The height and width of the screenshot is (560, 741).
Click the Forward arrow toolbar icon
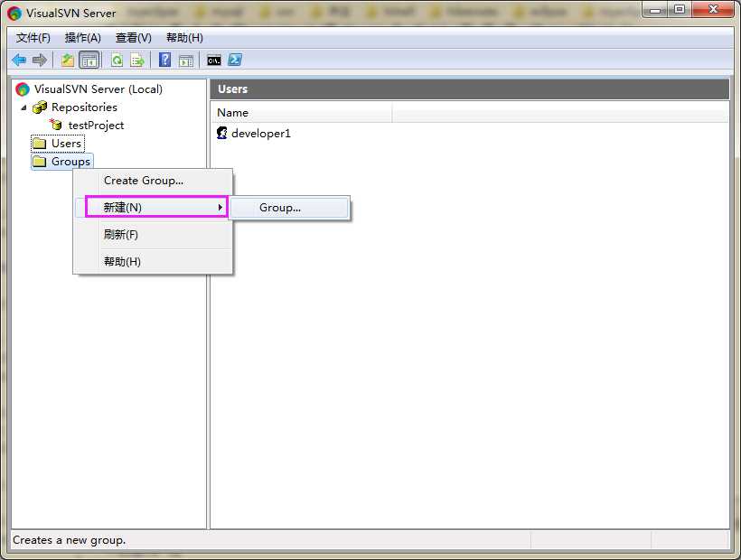40,60
